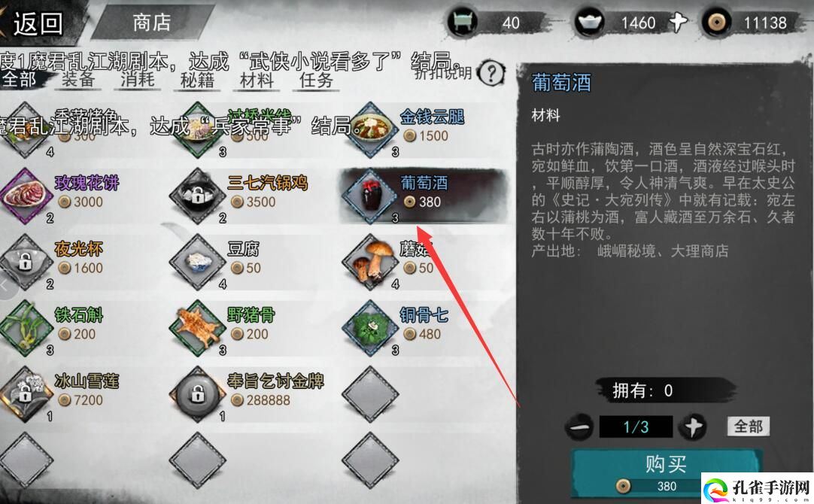Image resolution: width=814 pixels, height=504 pixels.
Task: Select the locked 奉旨乞讨金牌 icon
Action: tap(197, 394)
